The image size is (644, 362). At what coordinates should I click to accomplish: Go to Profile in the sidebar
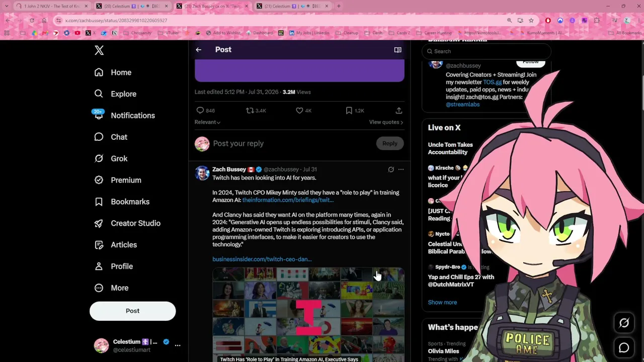113,266
